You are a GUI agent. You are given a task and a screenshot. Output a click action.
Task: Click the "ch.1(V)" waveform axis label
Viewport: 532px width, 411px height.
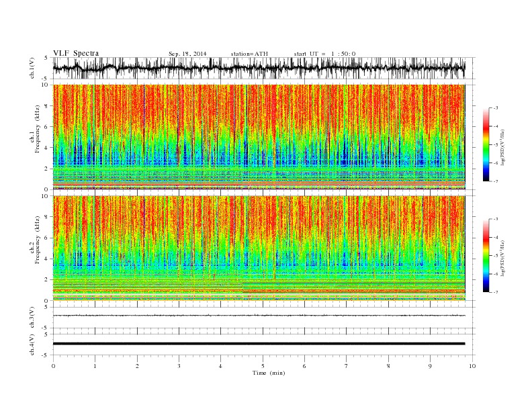pyautogui.click(x=32, y=68)
